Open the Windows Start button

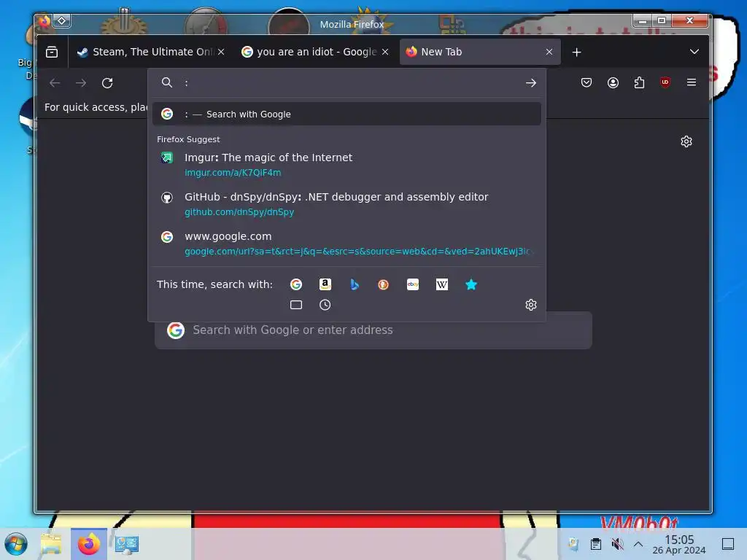[x=16, y=544]
